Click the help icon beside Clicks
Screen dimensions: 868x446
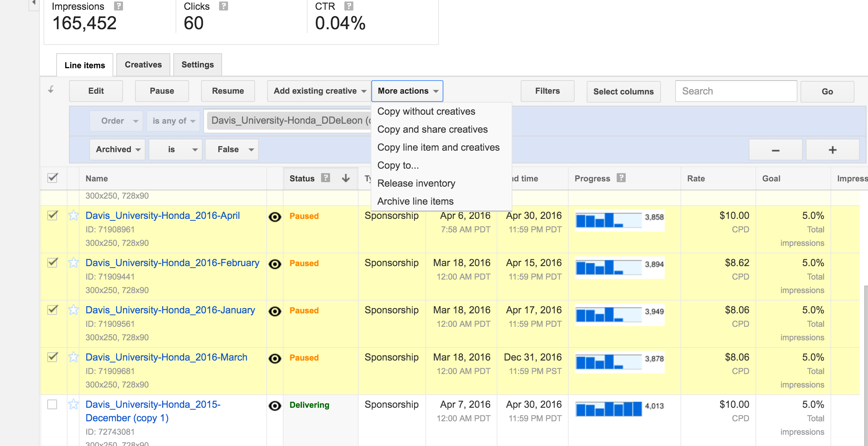pos(224,6)
